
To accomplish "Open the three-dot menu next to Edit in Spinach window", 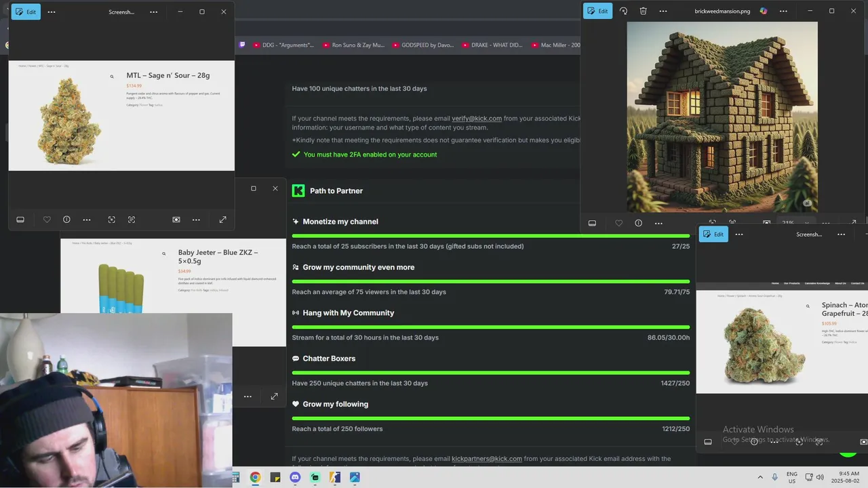I will 739,235.
